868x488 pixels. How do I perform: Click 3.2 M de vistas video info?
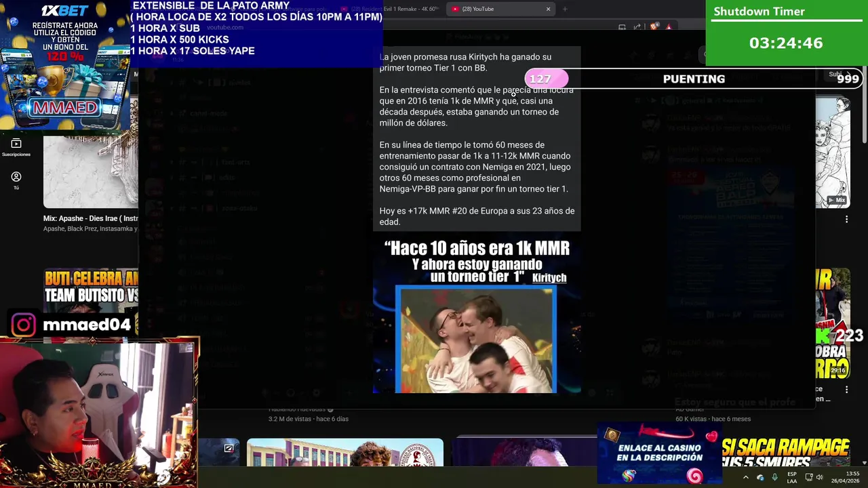coord(308,419)
